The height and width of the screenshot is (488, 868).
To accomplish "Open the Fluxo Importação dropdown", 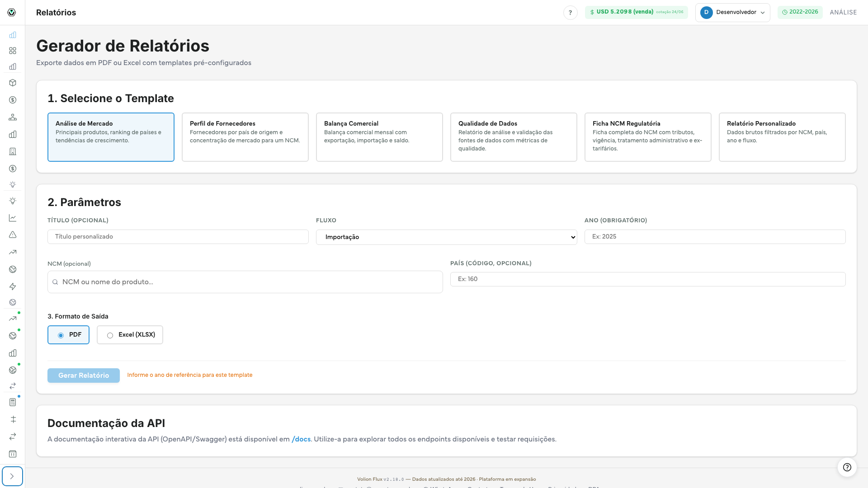I will pyautogui.click(x=446, y=237).
